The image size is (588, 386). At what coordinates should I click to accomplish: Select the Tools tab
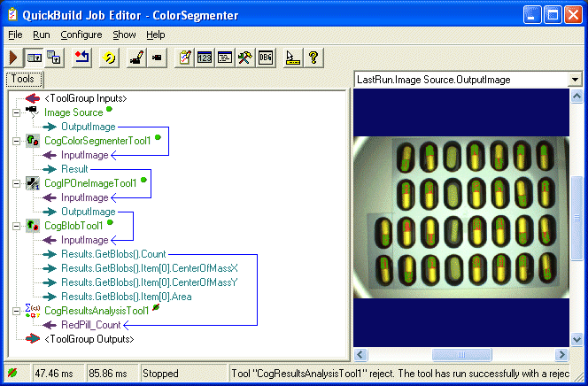point(24,79)
